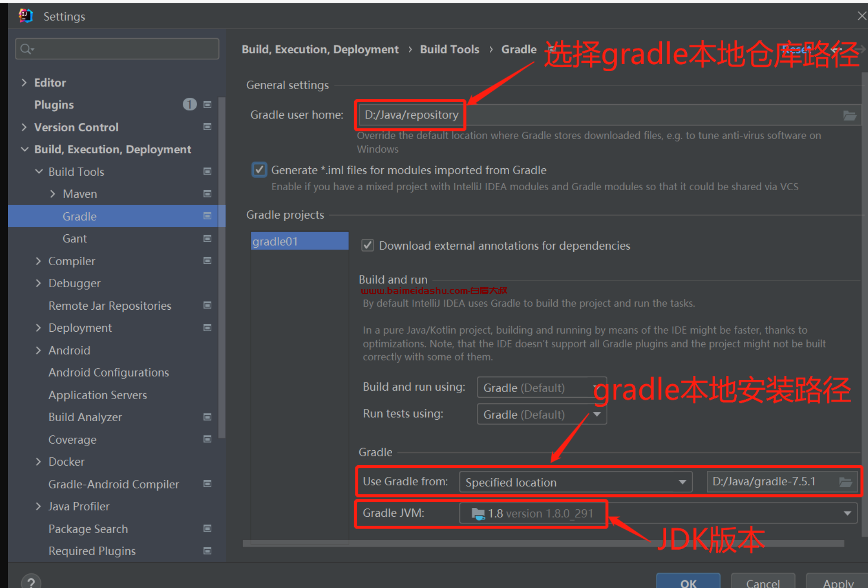This screenshot has height=588, width=868.
Task: Expand the Docker node
Action: [x=38, y=461]
